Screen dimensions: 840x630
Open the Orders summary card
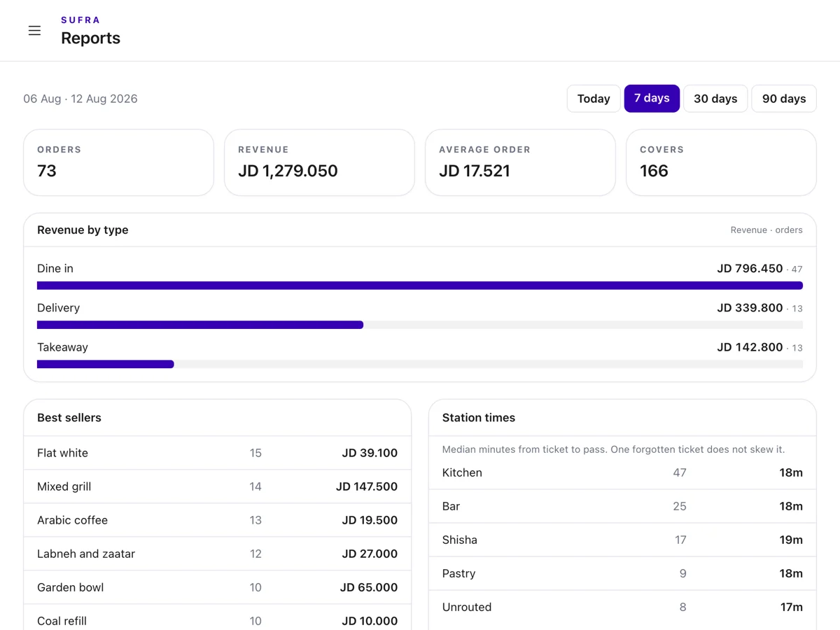[119, 162]
